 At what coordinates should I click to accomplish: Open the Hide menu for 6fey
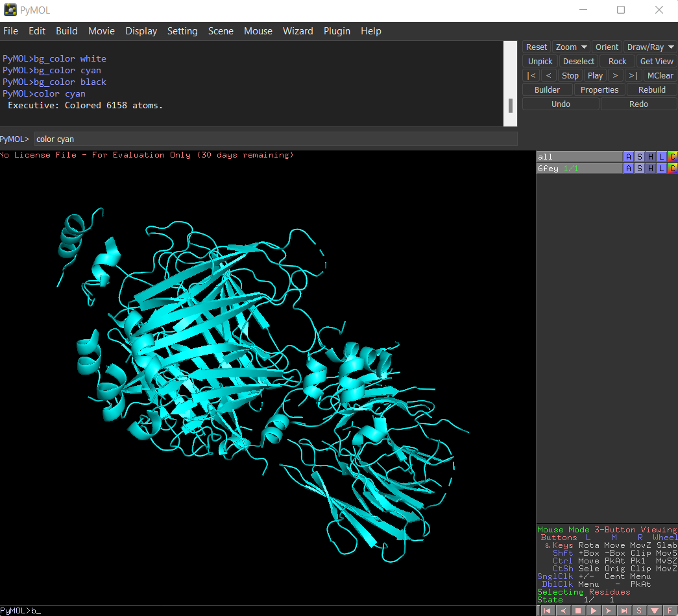point(650,168)
